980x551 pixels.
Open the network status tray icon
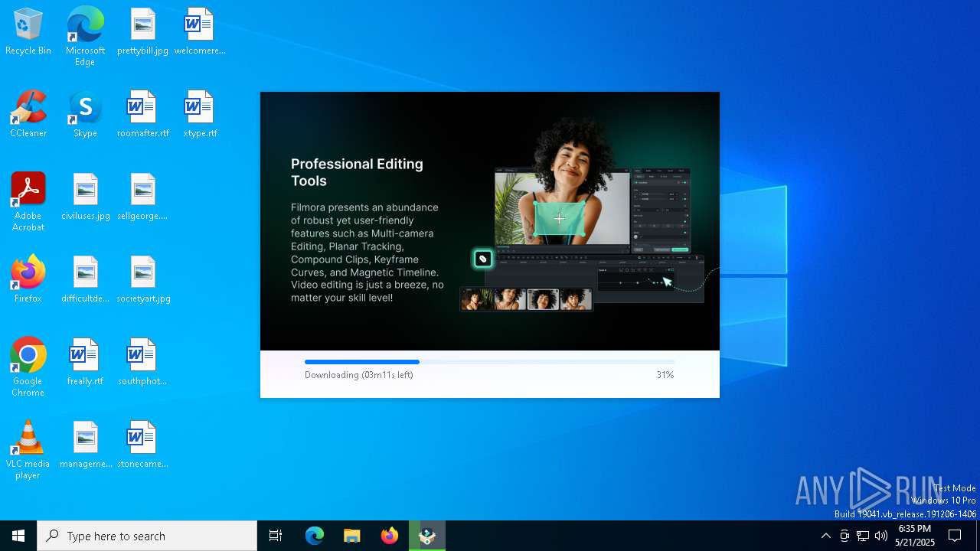(863, 536)
